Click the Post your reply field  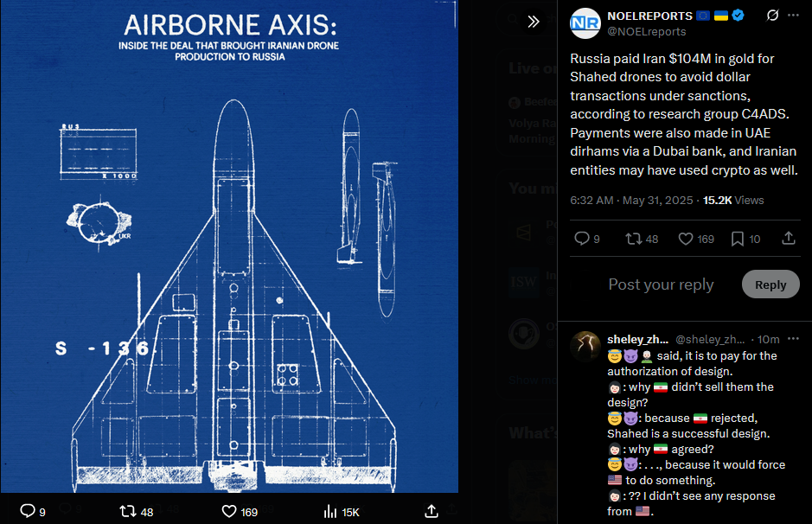661,284
